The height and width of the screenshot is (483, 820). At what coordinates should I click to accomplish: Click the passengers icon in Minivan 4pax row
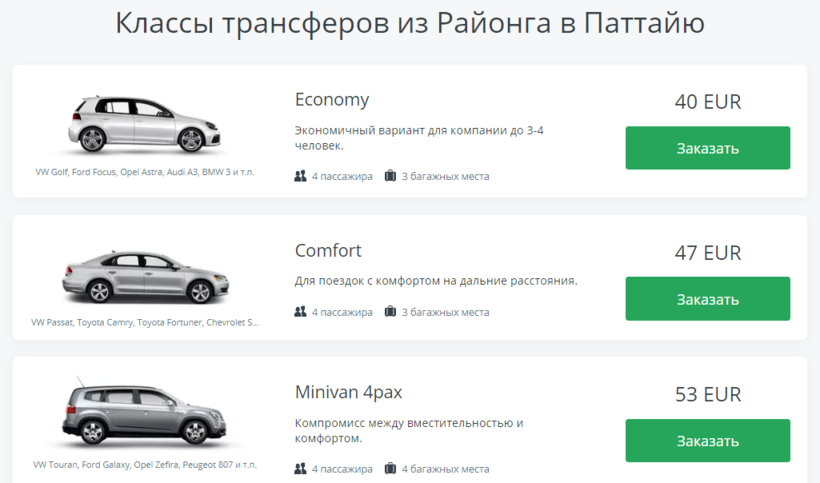coord(301,468)
